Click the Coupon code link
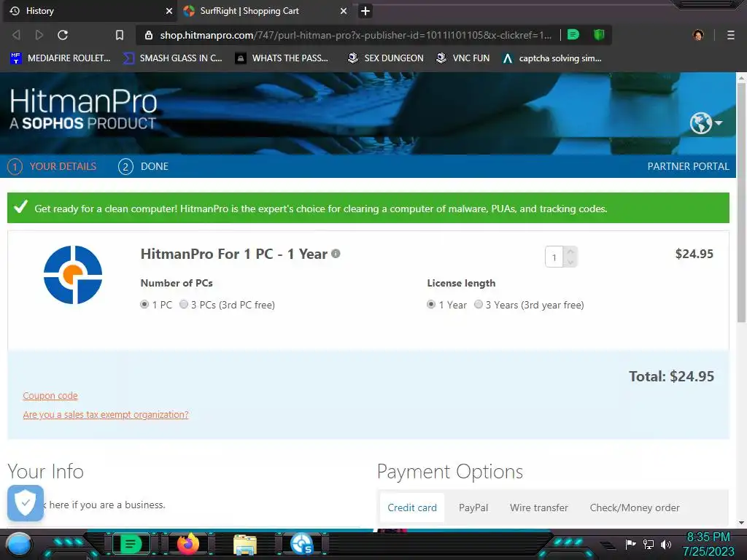747x560 pixels. click(x=50, y=396)
